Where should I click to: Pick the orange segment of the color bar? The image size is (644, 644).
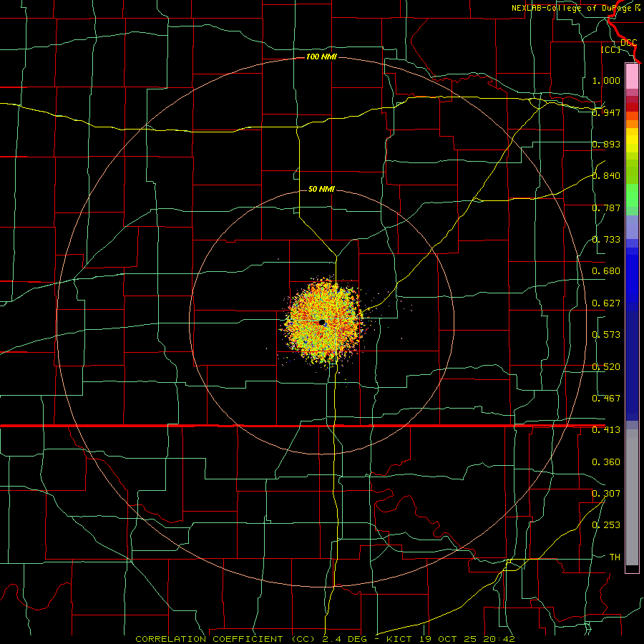(632, 124)
